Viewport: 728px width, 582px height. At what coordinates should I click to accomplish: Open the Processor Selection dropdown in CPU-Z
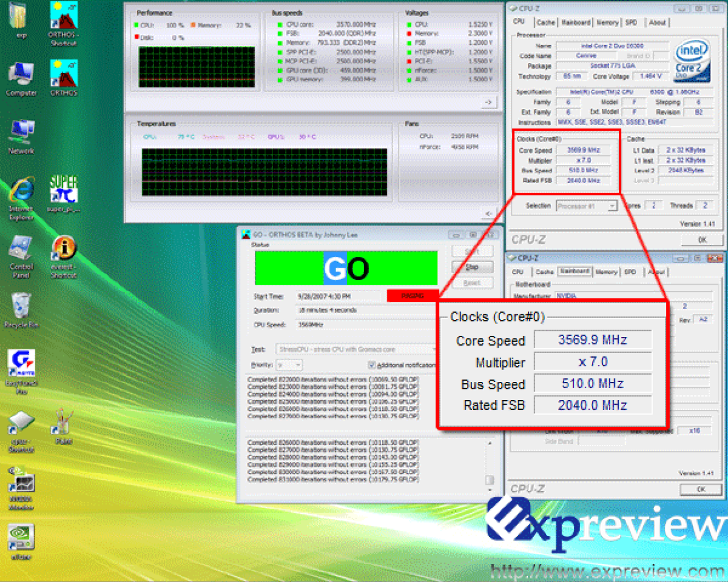coord(586,206)
